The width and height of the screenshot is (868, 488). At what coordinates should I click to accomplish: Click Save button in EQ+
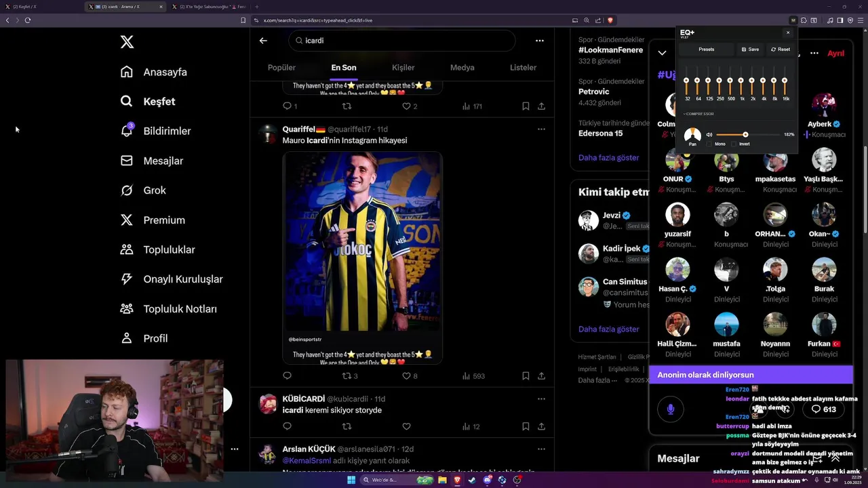750,49
